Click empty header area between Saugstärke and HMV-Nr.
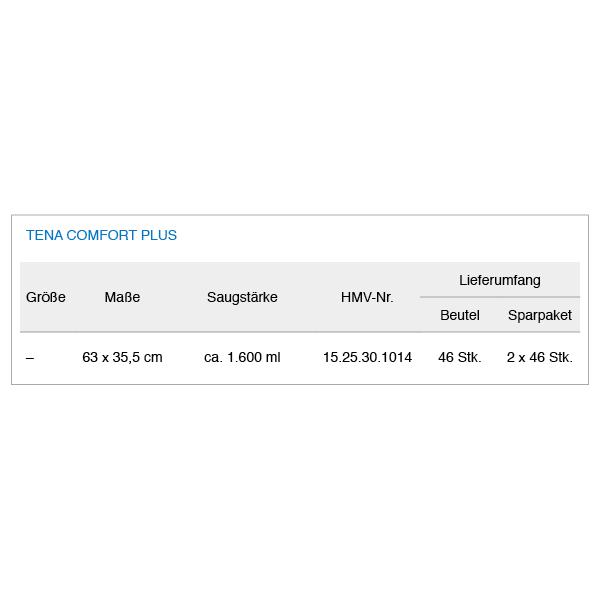This screenshot has height=600, width=600. point(309,297)
